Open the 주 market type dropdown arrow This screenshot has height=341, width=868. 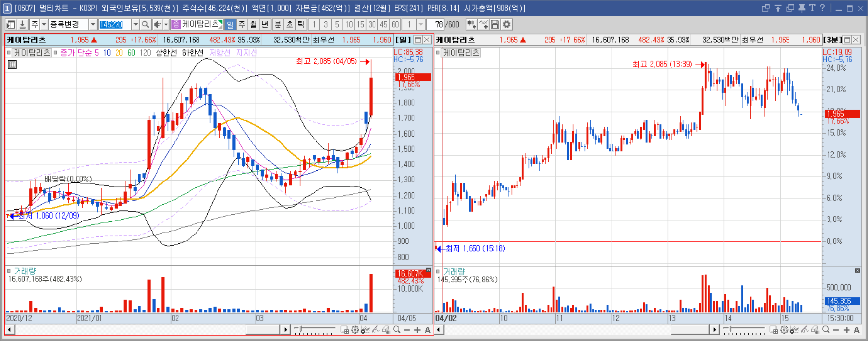[x=44, y=24]
